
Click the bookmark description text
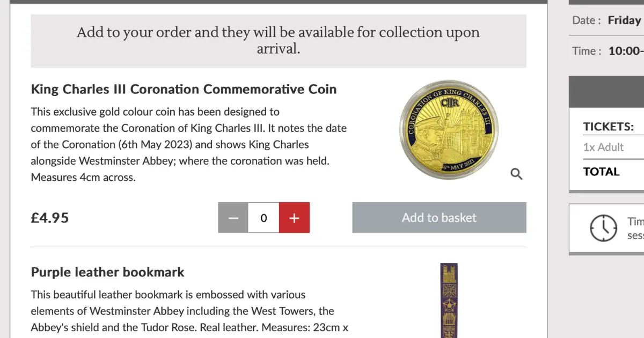point(189,311)
